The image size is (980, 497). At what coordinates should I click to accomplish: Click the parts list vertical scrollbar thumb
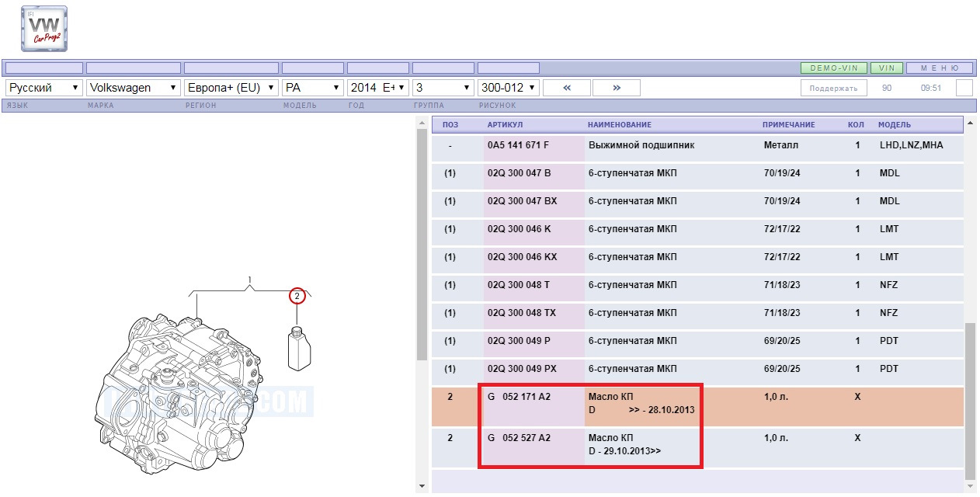(x=969, y=401)
